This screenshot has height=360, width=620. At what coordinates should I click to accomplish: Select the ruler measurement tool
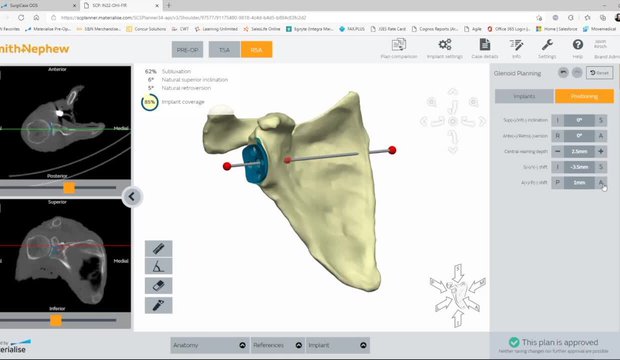coord(159,249)
